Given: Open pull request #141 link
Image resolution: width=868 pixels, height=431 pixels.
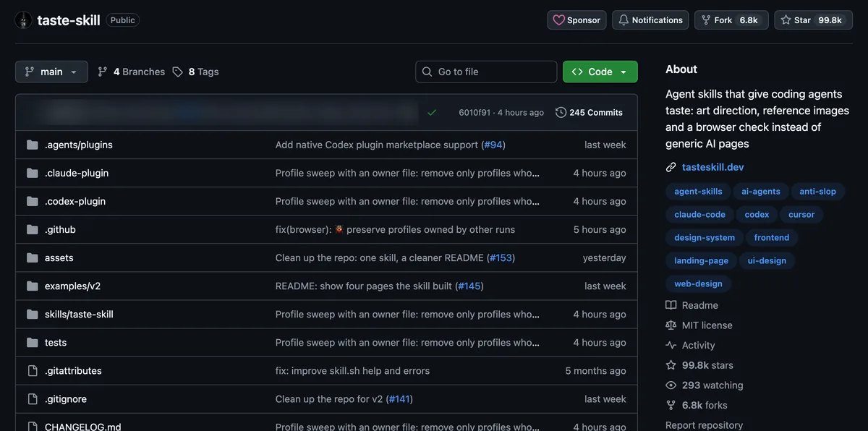Looking at the screenshot, I should pos(399,398).
